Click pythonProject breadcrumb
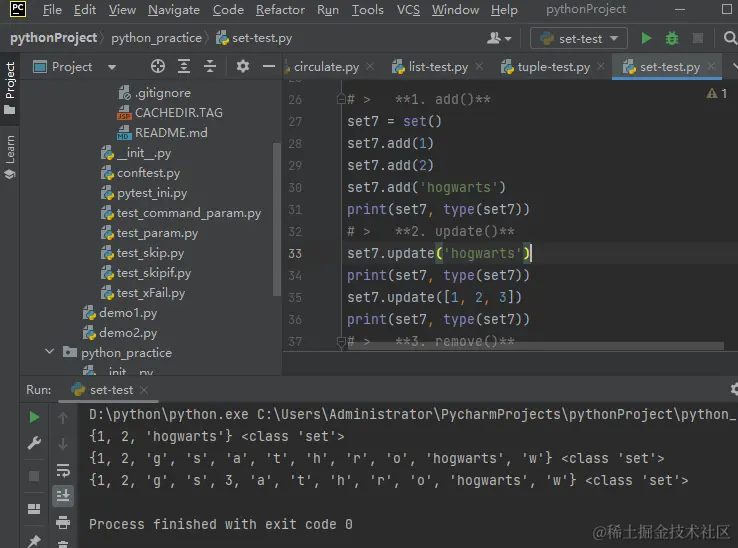738x548 pixels. tap(53, 38)
